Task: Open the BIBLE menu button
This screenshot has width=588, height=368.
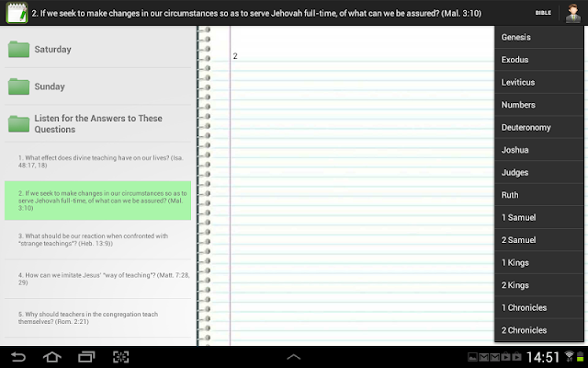Action: tap(543, 13)
